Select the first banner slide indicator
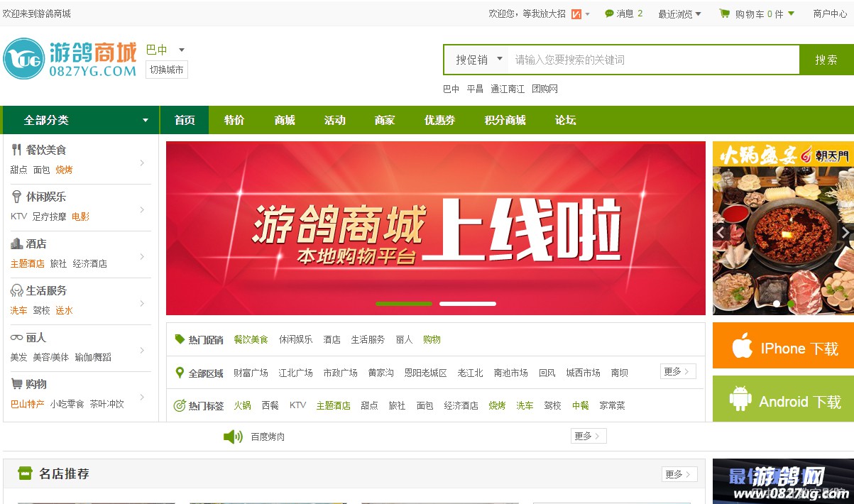The image size is (854, 504). tap(403, 304)
